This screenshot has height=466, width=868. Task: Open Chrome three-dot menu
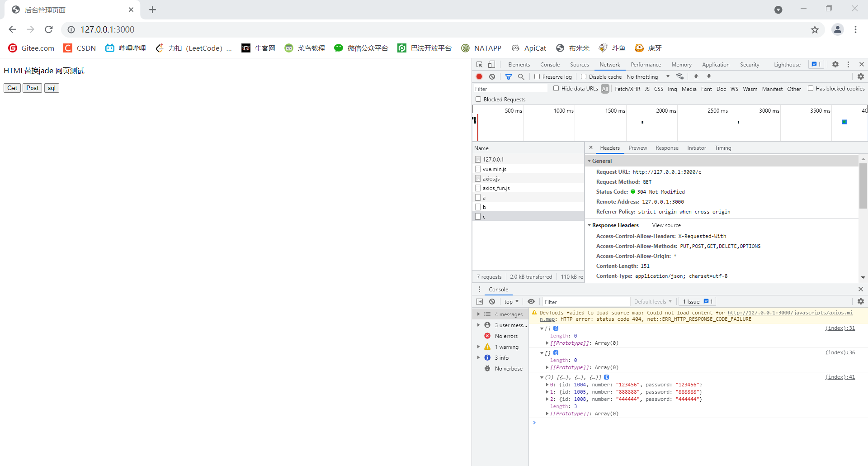tap(856, 29)
